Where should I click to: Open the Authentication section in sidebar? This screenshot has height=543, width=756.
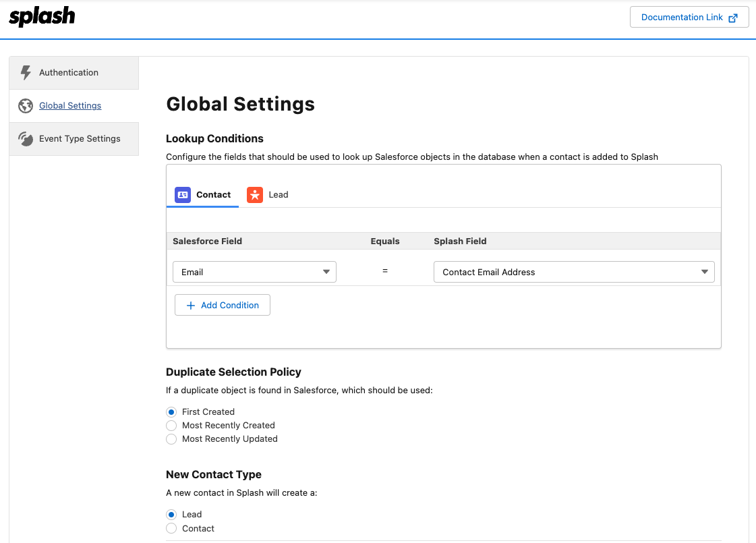pos(74,73)
